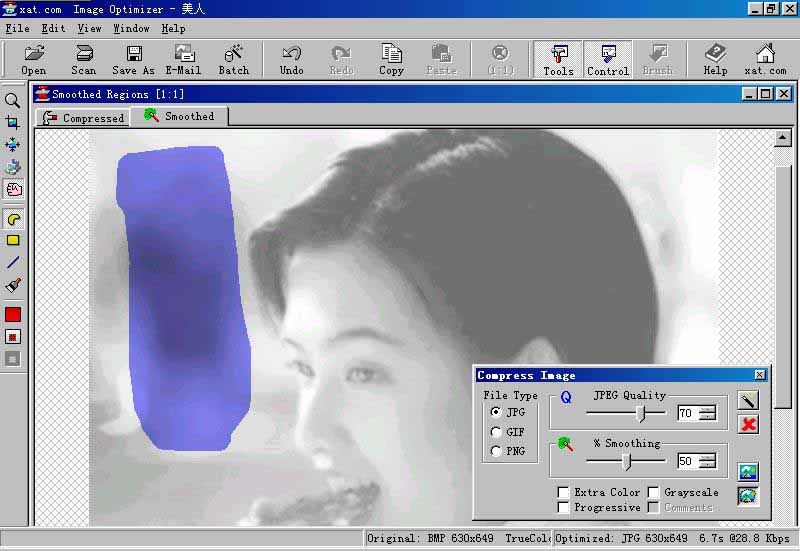Select the blue line tool
This screenshot has width=800, height=551.
[13, 262]
